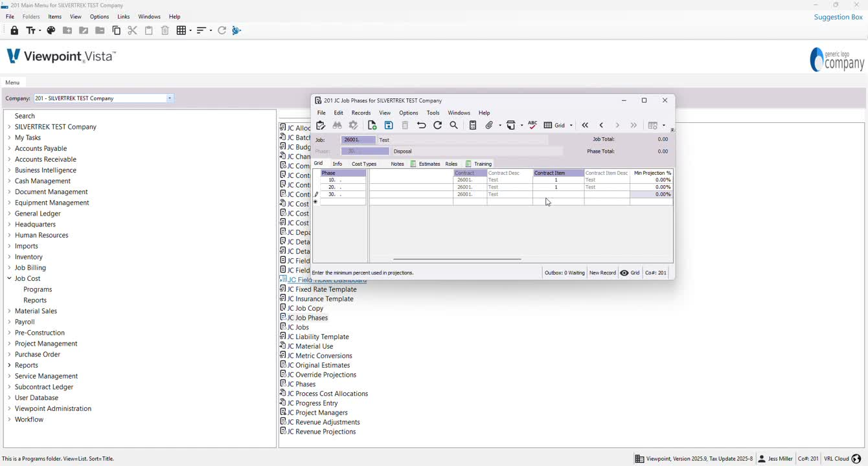Collapse the Job Cost tree node
The height and width of the screenshot is (466, 868).
pos(9,279)
